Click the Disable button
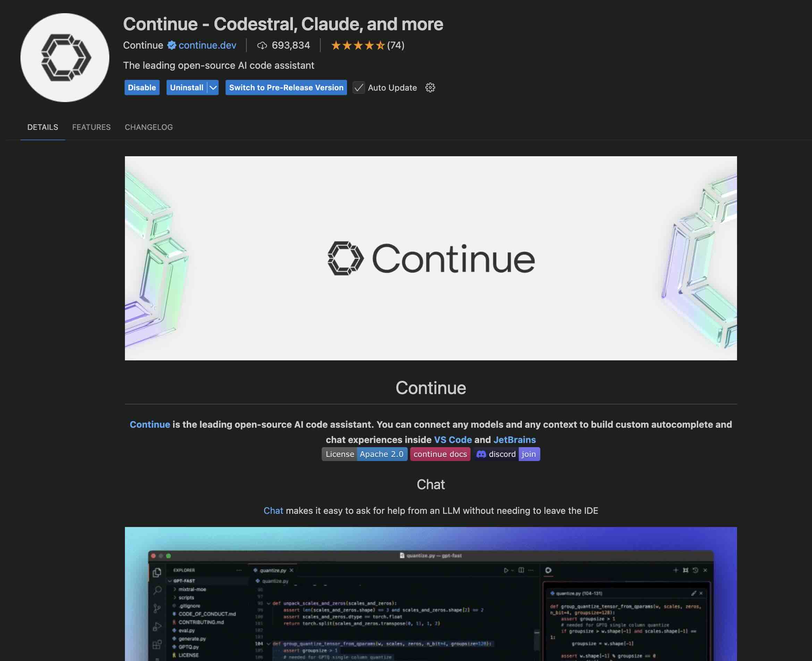 142,87
